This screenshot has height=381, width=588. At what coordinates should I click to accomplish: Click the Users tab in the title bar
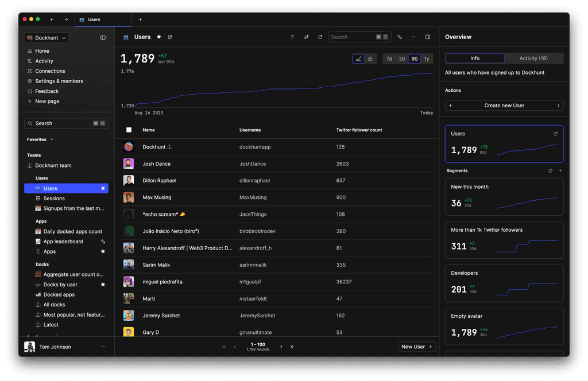click(103, 20)
